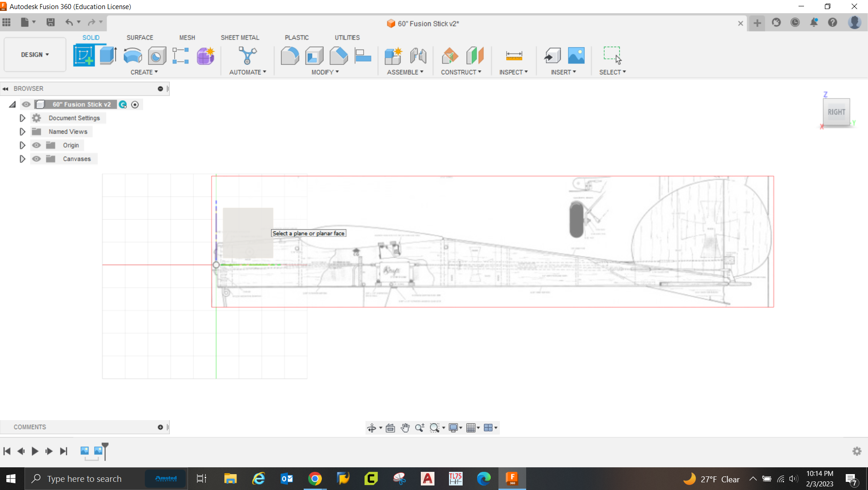The height and width of the screenshot is (490, 868).
Task: Expand the Named Views tree node
Action: [22, 132]
